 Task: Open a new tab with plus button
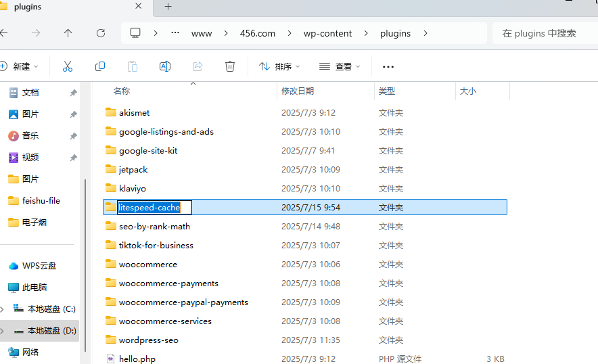[168, 7]
